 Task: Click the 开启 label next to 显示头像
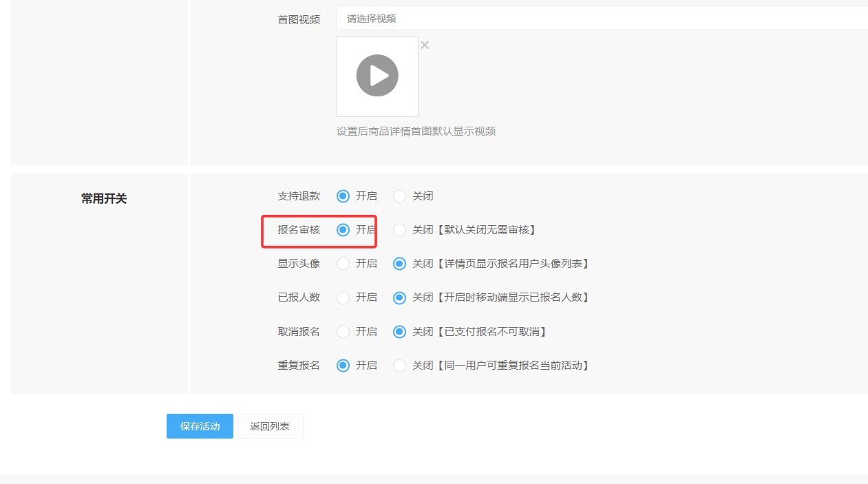click(368, 264)
